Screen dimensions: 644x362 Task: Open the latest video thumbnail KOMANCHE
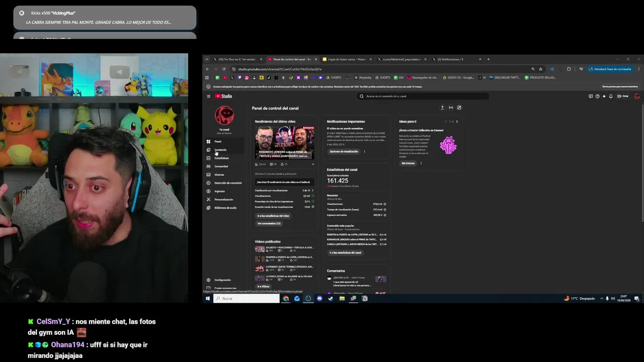tap(284, 142)
